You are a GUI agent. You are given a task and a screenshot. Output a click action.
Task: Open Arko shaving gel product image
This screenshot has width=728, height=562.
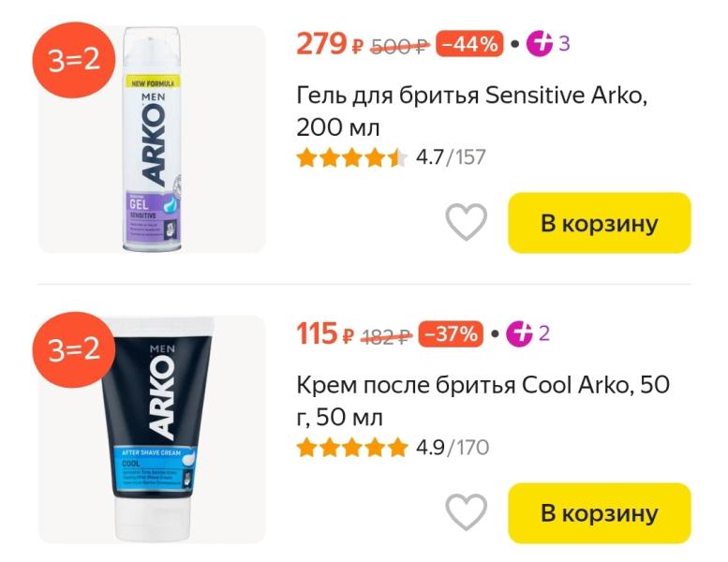pos(154,140)
